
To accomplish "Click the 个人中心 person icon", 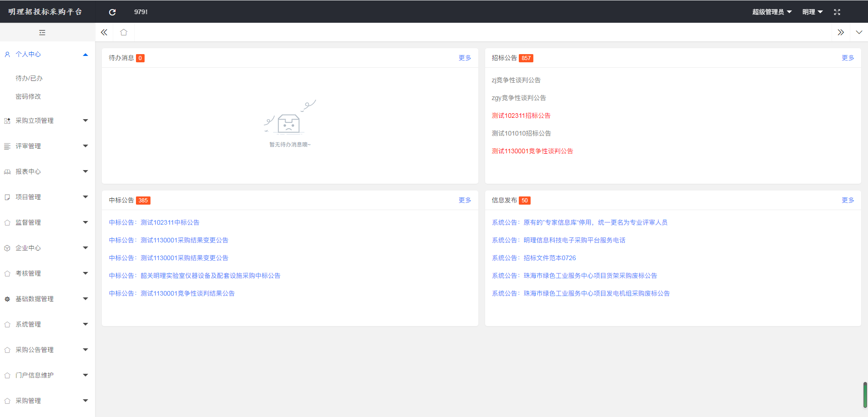I will coord(7,54).
